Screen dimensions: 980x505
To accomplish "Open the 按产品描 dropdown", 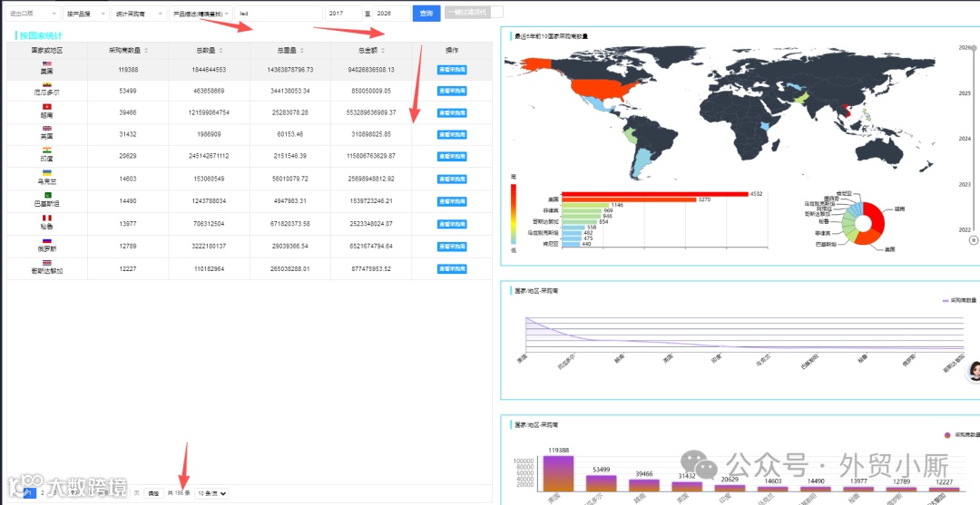I will [85, 14].
